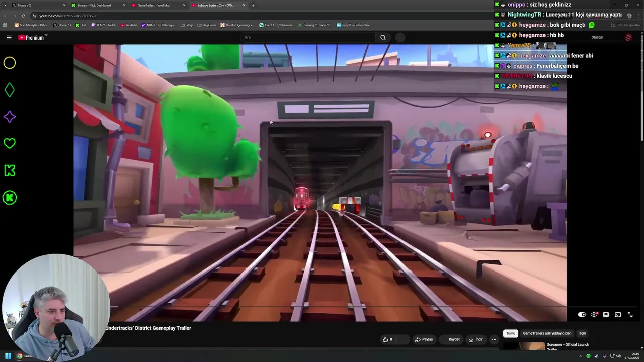Viewport: 644px width, 362px height.
Task: Open 'Burning Crusade Cl...' bookmark
Action: point(314,25)
